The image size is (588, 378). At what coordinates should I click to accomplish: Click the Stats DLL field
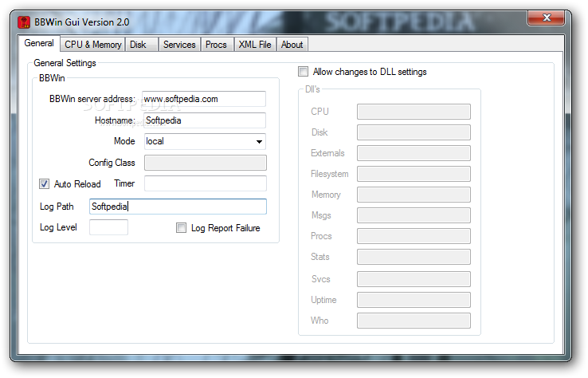click(x=414, y=257)
